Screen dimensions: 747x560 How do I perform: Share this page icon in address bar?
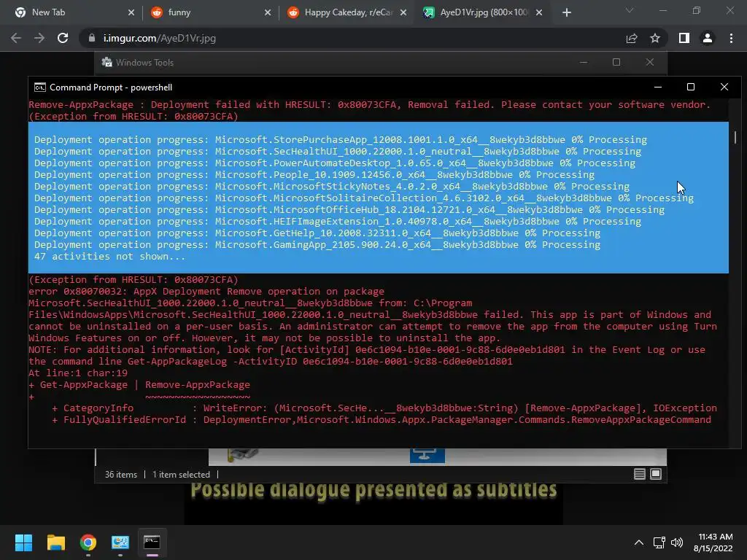pyautogui.click(x=632, y=38)
